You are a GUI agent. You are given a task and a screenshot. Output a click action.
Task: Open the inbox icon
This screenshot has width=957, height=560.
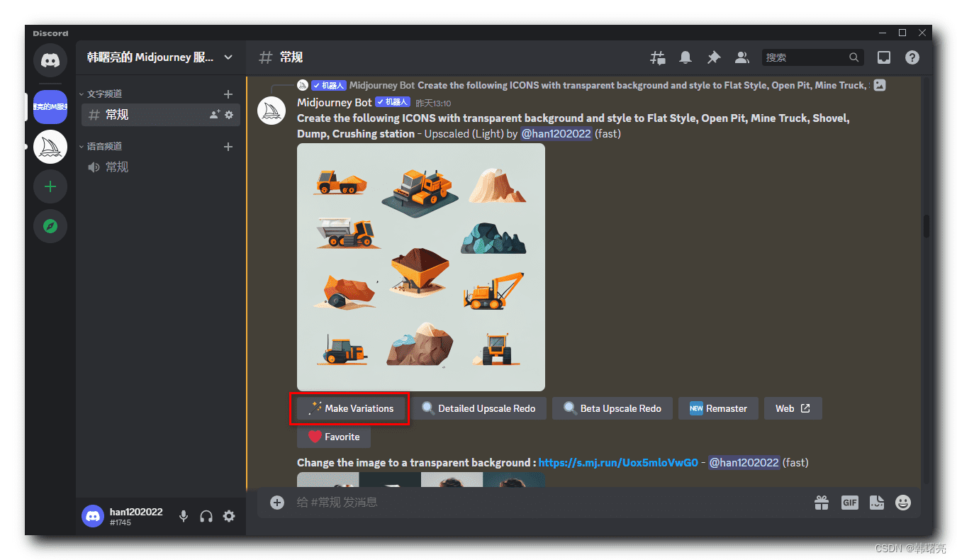(x=884, y=57)
